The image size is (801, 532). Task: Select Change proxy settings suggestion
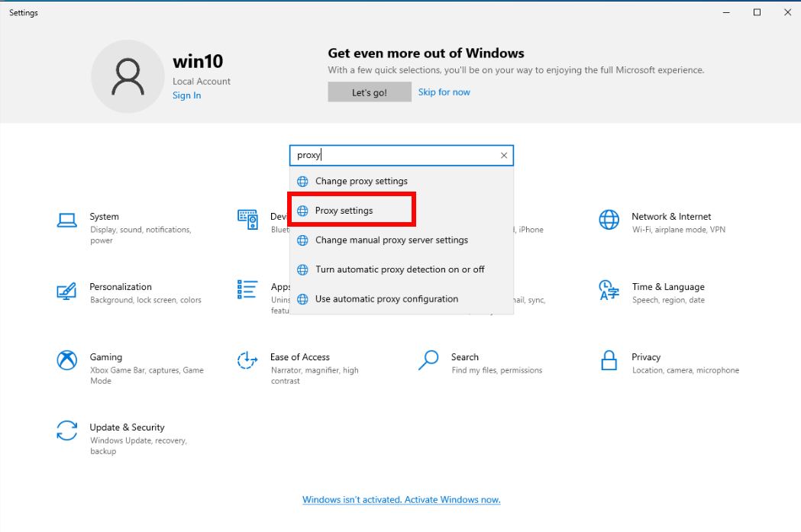point(402,181)
